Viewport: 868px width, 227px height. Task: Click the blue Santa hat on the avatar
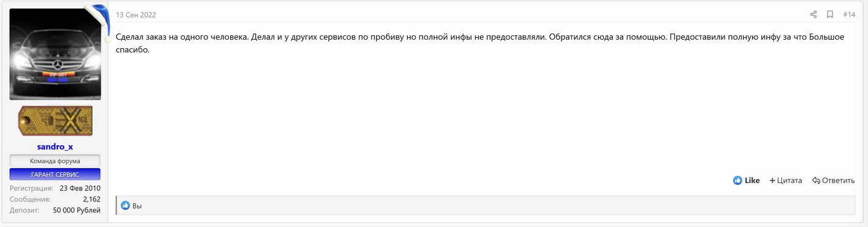click(96, 18)
